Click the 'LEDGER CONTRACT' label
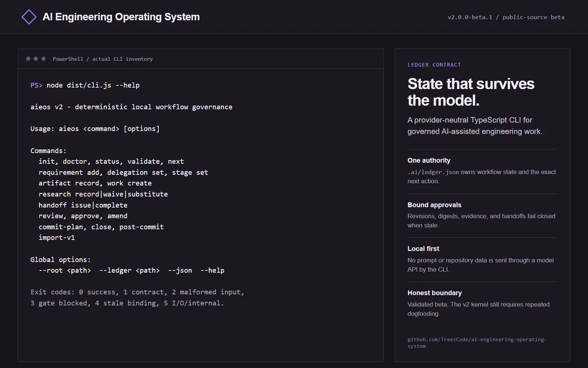This screenshot has width=588, height=368. coord(434,65)
